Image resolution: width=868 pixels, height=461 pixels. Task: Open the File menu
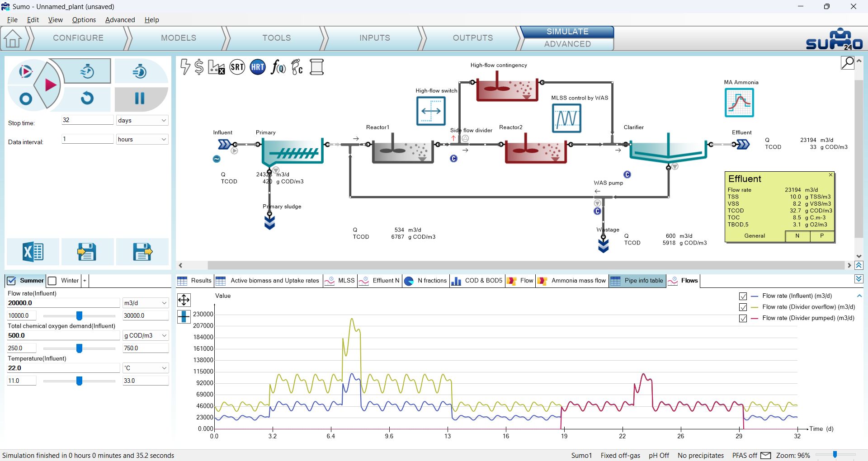pyautogui.click(x=12, y=20)
